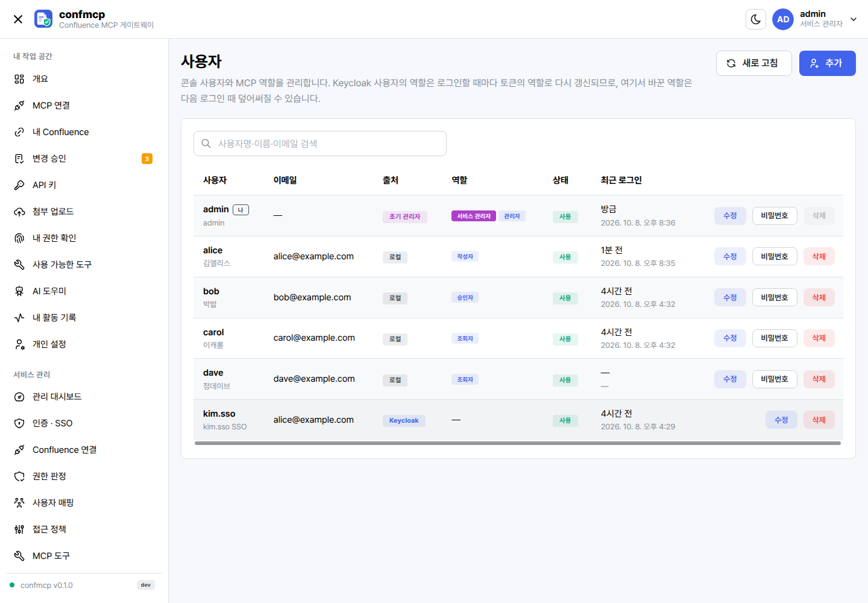This screenshot has height=603, width=868.
Task: Toggle dark mode with the moon icon
Action: (756, 19)
